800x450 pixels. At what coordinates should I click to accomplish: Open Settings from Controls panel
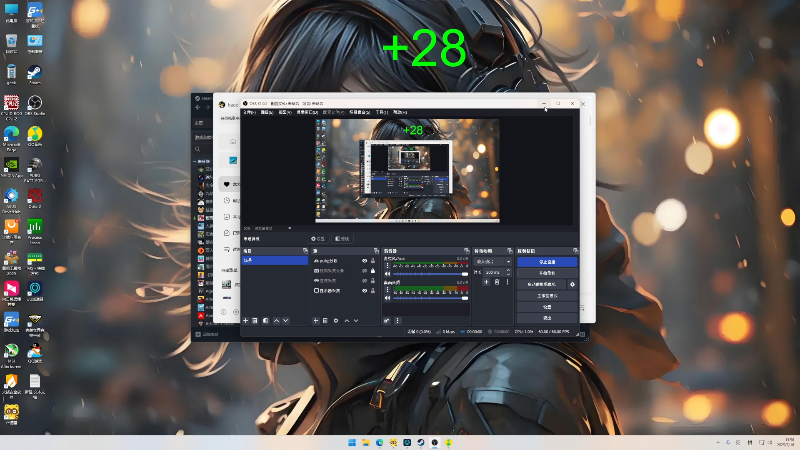pyautogui.click(x=547, y=307)
